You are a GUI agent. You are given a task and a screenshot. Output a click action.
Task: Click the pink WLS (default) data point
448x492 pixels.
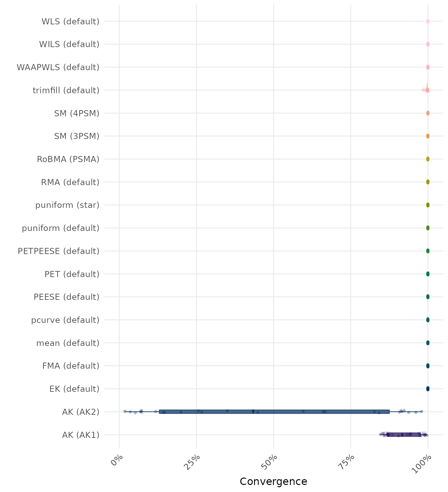428,21
